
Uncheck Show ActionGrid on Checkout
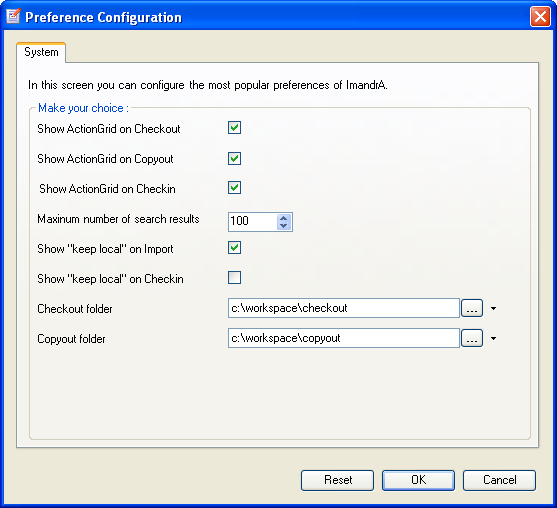[234, 128]
